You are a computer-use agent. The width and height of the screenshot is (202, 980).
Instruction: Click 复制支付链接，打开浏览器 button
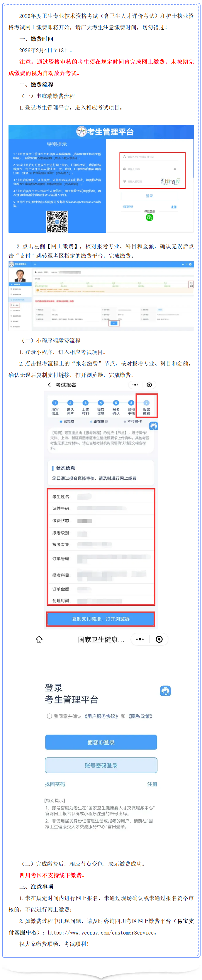[x=101, y=619]
